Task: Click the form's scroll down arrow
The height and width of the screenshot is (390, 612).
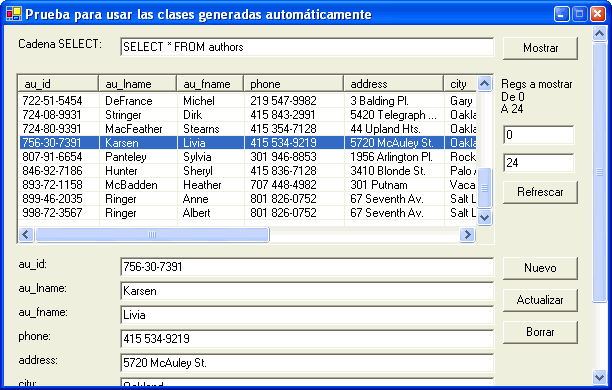Action: point(599,377)
